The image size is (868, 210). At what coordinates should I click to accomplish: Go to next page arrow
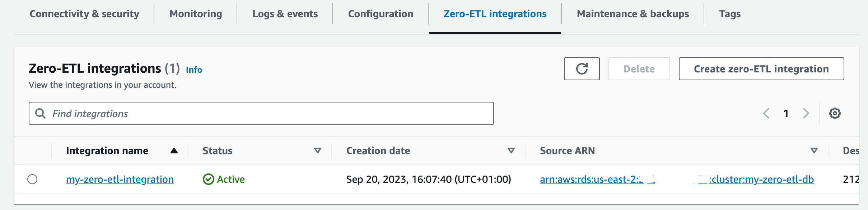coord(806,113)
